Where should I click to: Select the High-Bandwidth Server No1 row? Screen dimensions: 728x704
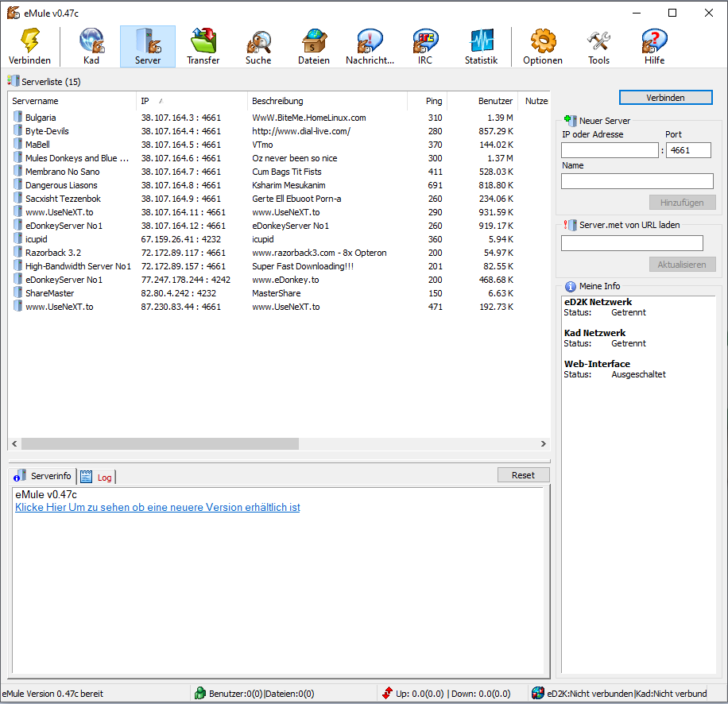tap(279, 266)
